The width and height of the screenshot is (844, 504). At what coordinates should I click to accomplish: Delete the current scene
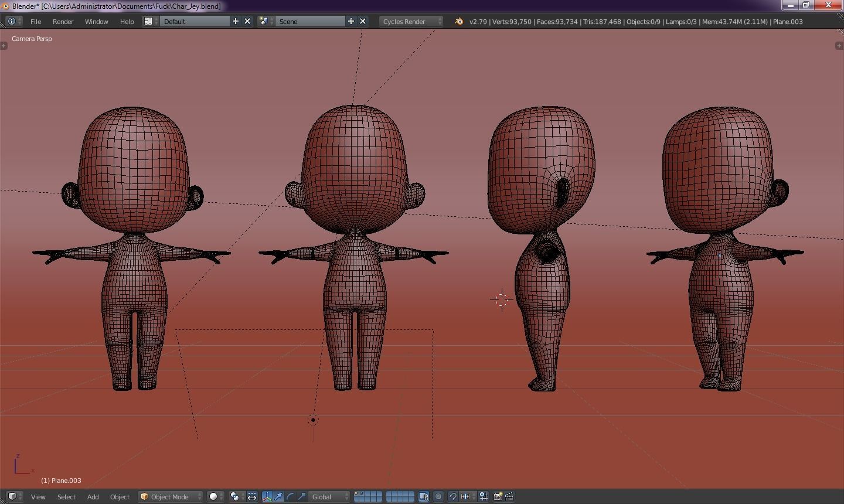tap(363, 21)
